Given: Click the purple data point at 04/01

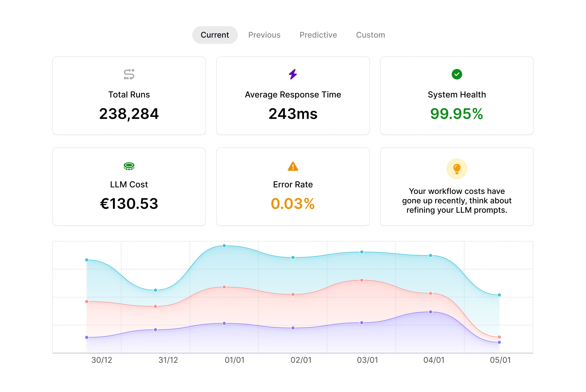Looking at the screenshot, I should (x=430, y=312).
